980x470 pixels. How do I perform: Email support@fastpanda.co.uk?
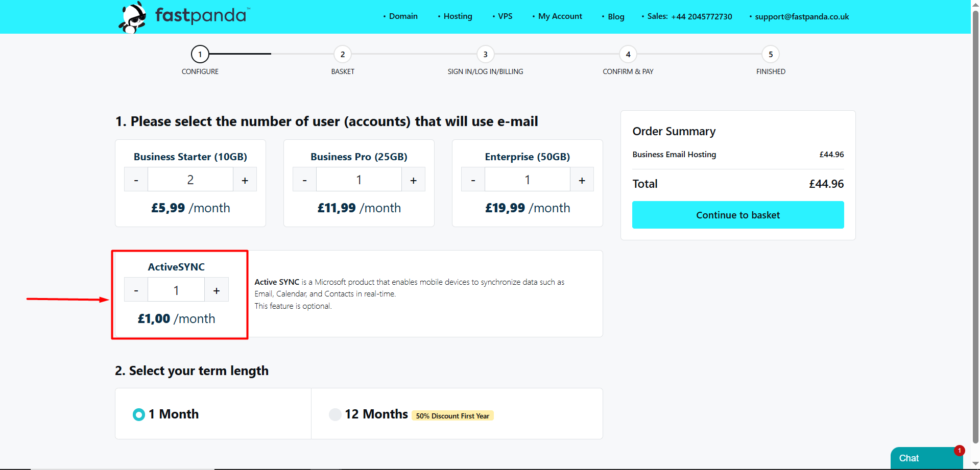click(802, 16)
